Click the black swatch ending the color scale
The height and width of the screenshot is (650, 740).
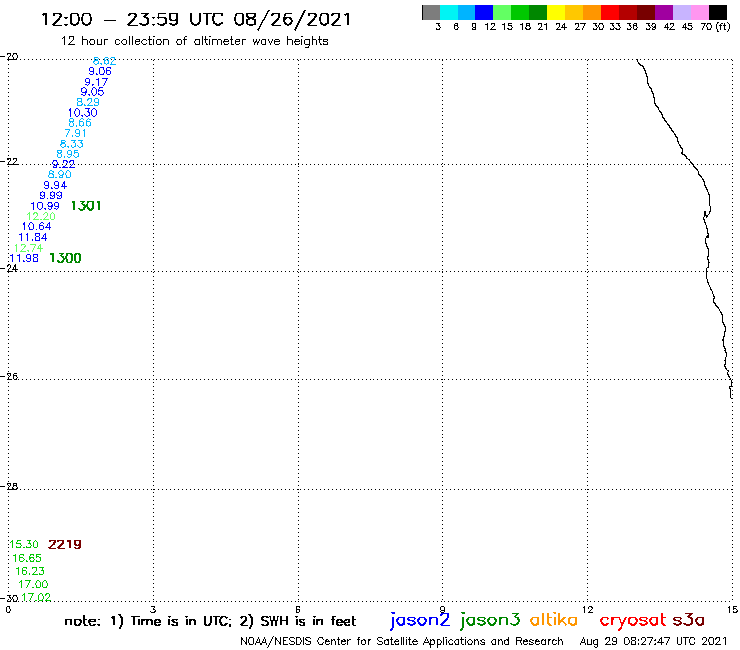[718, 12]
